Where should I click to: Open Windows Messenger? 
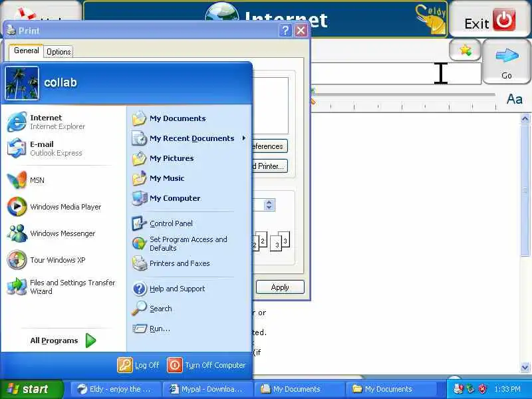[x=51, y=233]
